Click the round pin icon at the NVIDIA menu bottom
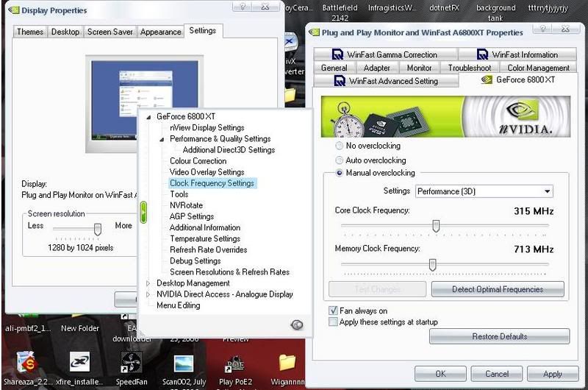588x390 pixels. click(x=297, y=325)
